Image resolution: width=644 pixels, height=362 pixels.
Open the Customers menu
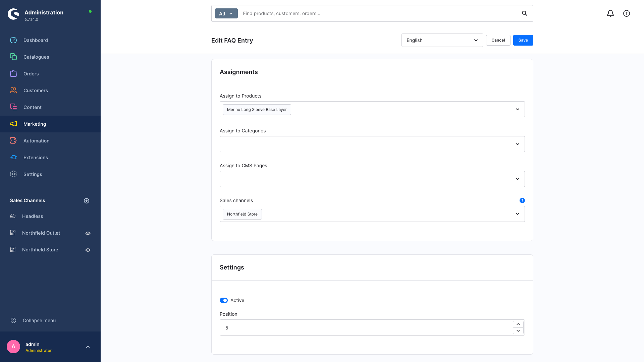click(x=50, y=90)
